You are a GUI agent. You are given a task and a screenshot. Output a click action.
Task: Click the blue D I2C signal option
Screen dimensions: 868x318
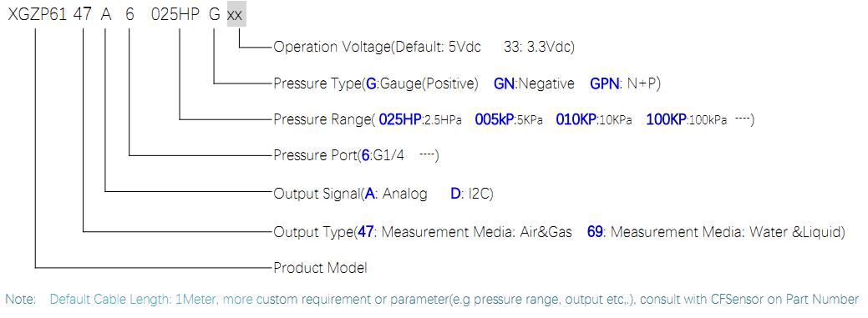455,194
